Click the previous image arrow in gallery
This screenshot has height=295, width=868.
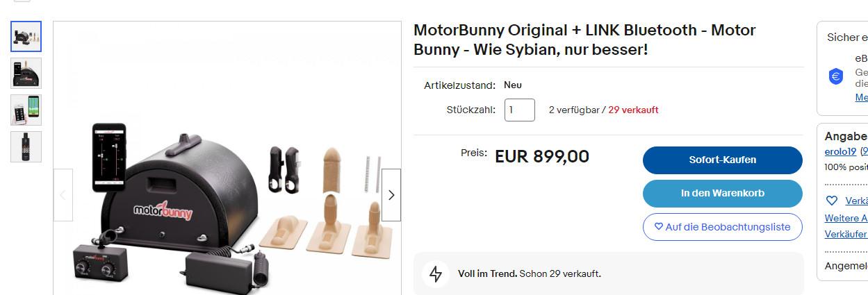coord(63,195)
